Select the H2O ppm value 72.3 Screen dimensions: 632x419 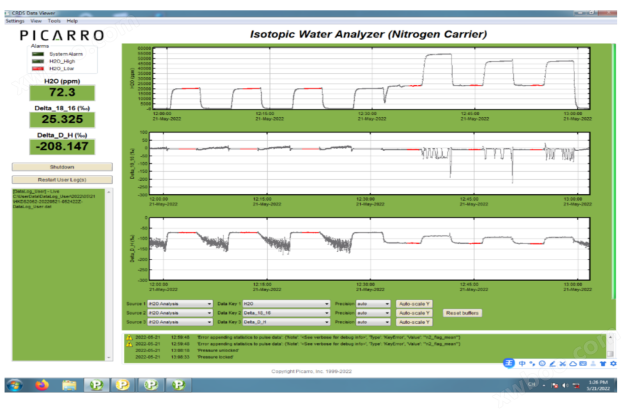click(62, 93)
